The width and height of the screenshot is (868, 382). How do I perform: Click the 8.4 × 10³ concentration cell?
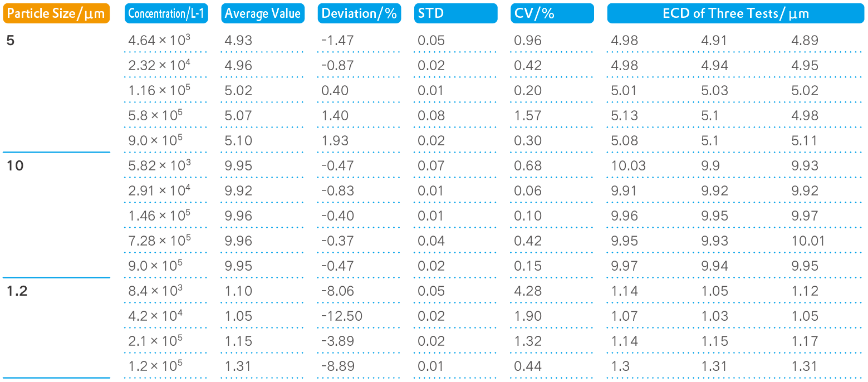[x=155, y=291]
